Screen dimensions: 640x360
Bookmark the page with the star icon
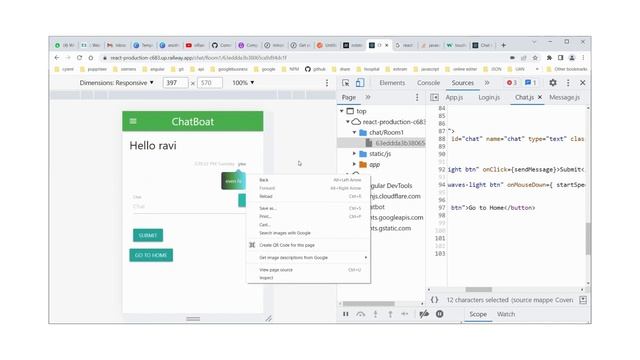[535, 58]
